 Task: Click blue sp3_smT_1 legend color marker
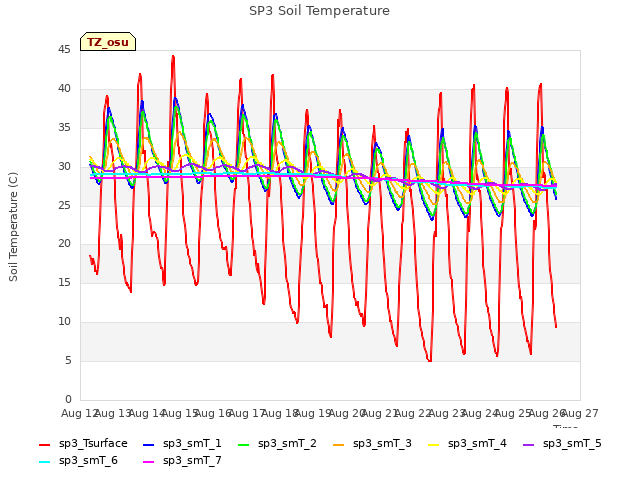tap(149, 444)
